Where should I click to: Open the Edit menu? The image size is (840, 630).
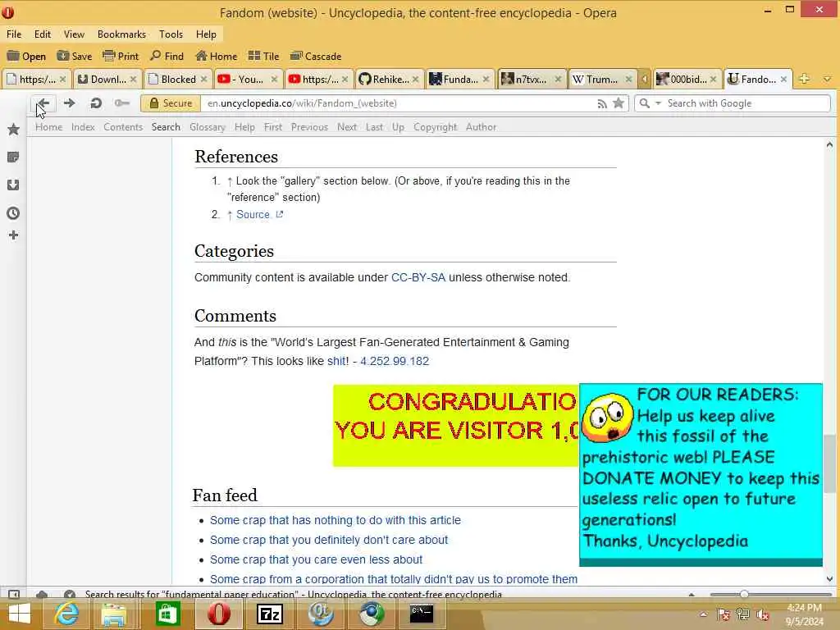(43, 34)
